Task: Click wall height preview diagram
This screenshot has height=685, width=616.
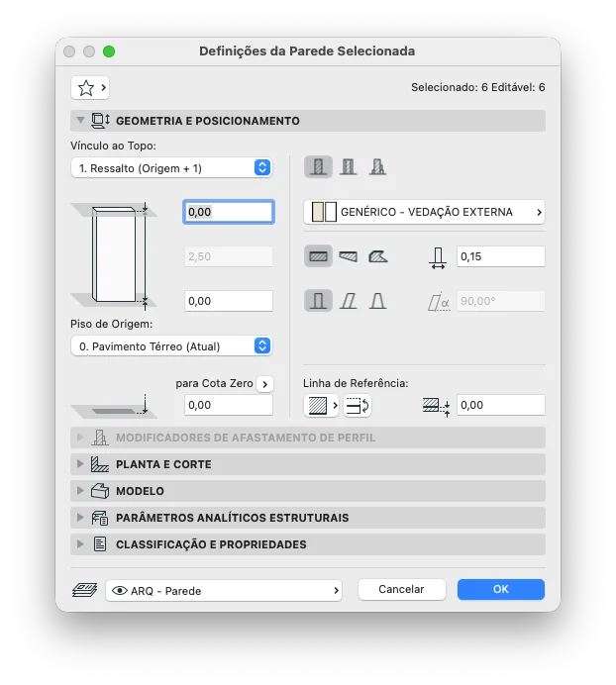Action: (x=115, y=256)
